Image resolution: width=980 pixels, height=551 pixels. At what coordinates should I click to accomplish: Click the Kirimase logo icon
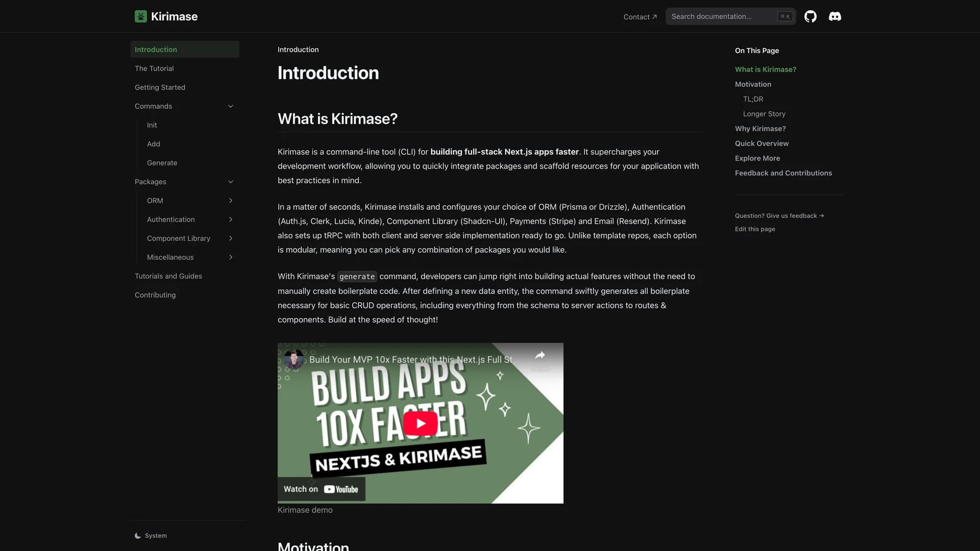click(x=140, y=16)
